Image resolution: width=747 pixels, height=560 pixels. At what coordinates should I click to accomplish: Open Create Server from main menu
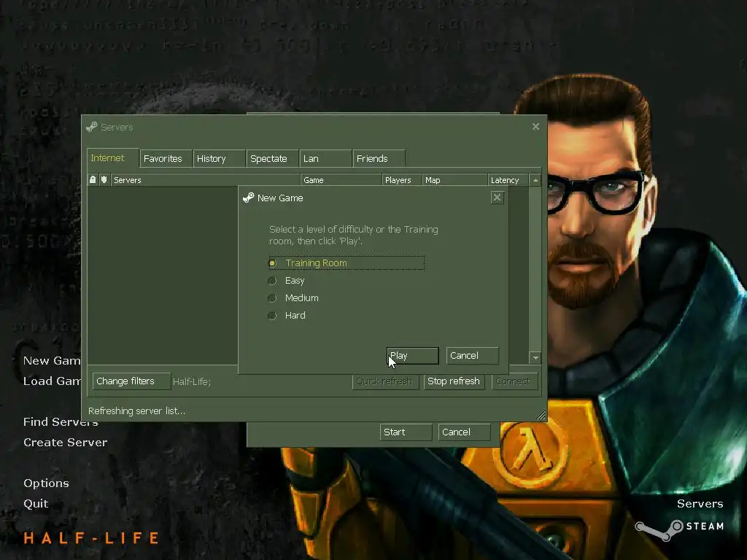pos(65,443)
